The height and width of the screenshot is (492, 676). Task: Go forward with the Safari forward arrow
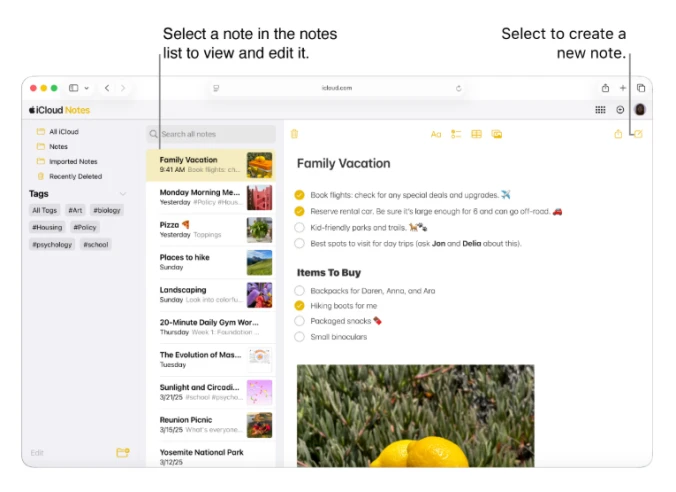point(123,88)
